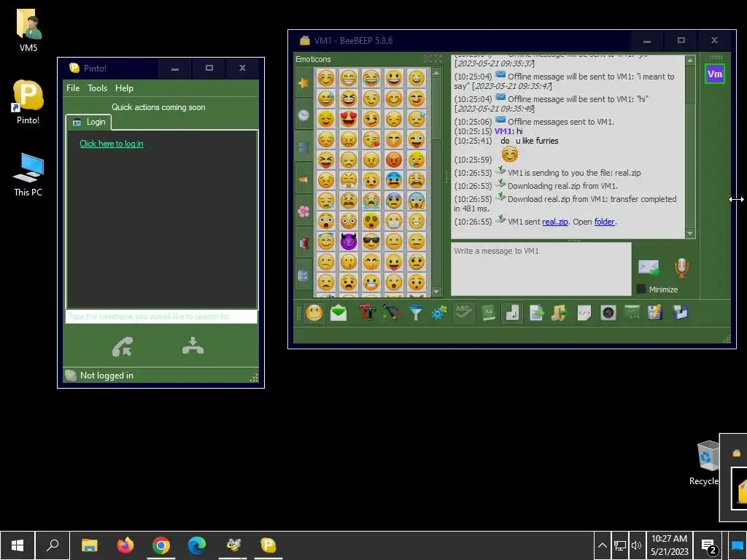The height and width of the screenshot is (560, 747).
Task: Open the recent emoticons clock tab
Action: coord(303,114)
